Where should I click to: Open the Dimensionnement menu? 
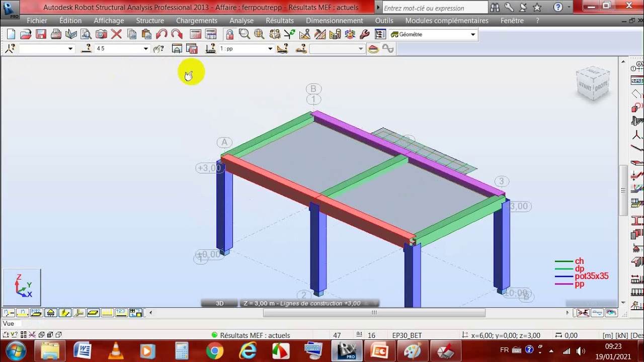(335, 21)
